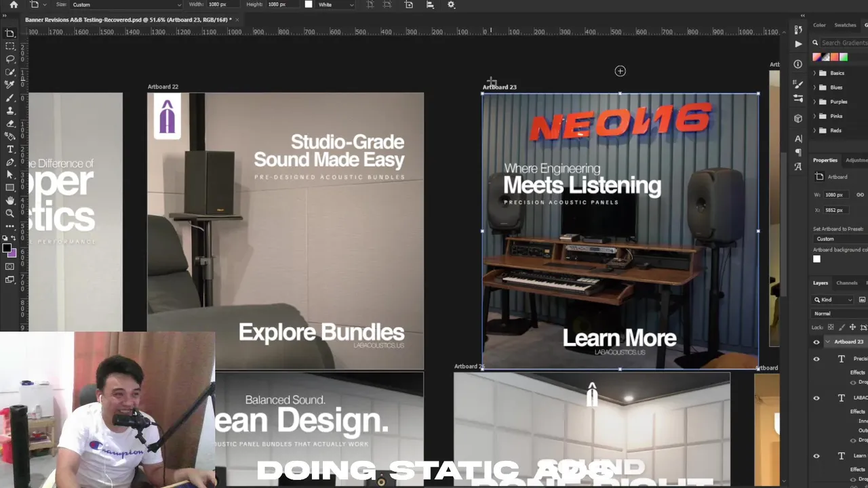Switch to the Channels tab

[x=846, y=283]
